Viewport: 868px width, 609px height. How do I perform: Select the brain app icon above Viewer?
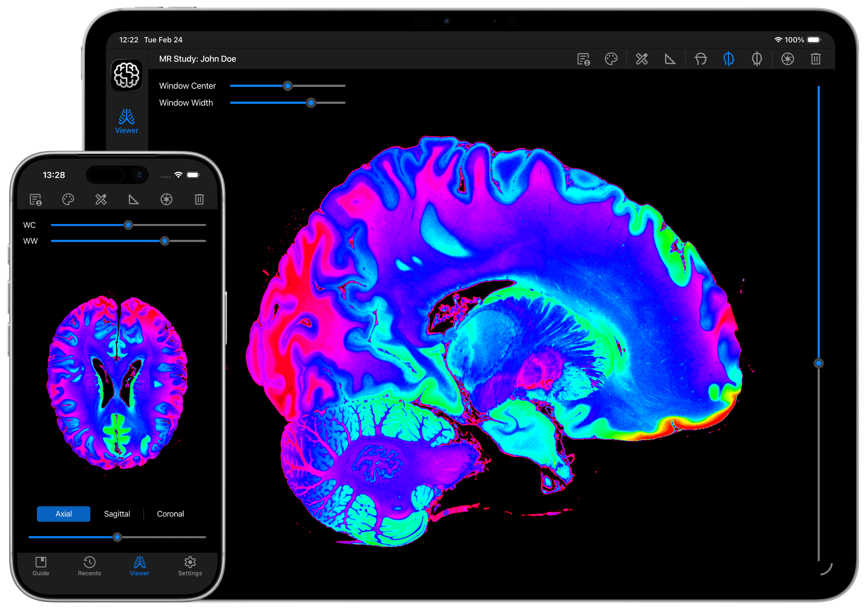[126, 75]
